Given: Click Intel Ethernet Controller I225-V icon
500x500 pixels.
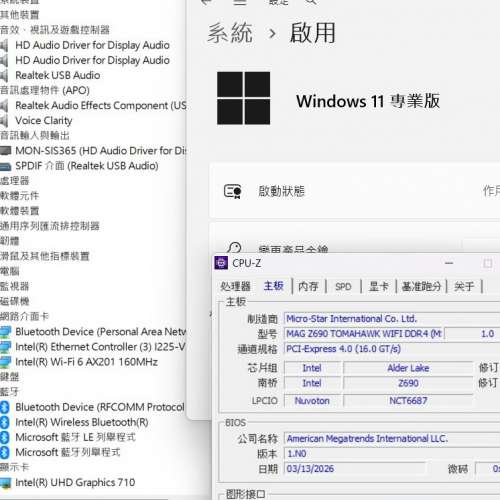Looking at the screenshot, I should (x=5, y=347).
